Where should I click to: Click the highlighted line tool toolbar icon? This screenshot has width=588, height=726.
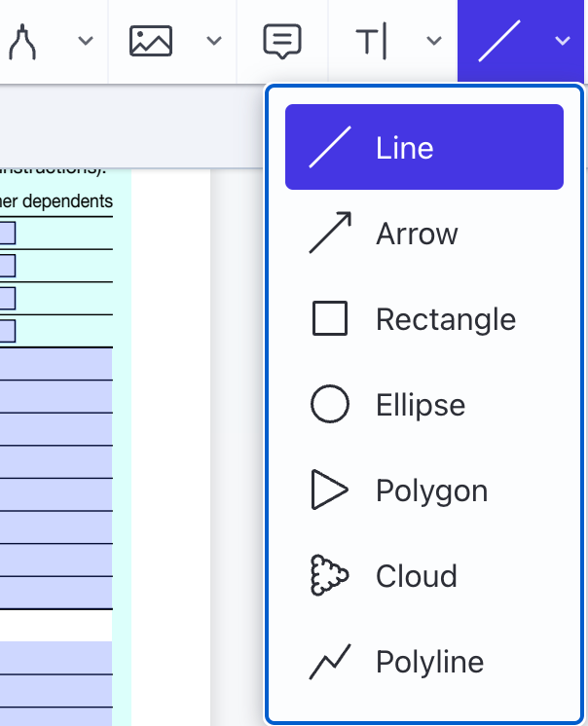coord(497,41)
